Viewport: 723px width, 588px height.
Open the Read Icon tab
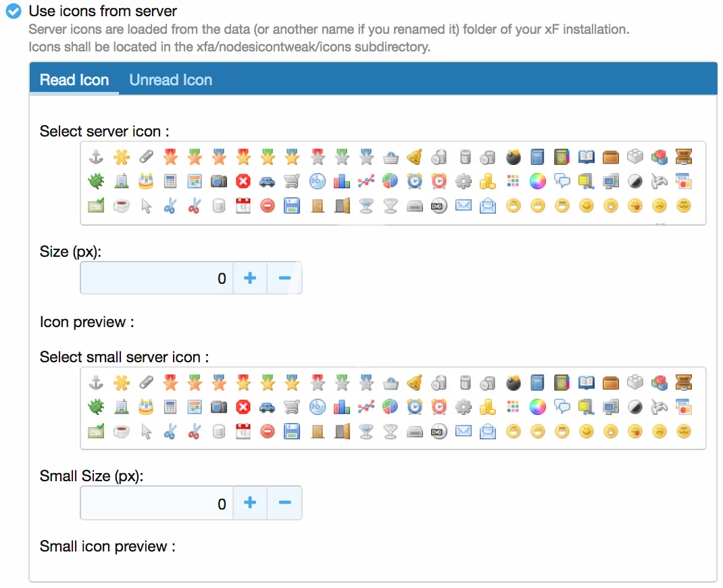click(74, 80)
